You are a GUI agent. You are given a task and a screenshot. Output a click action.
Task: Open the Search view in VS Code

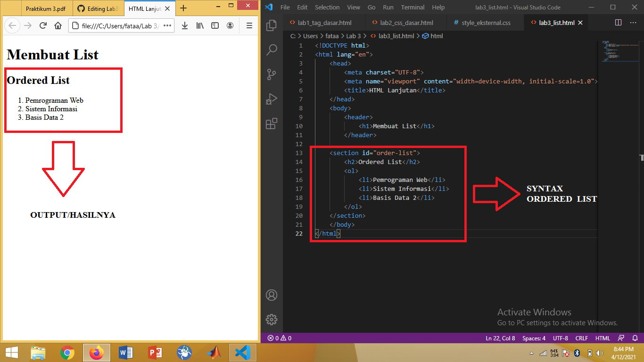click(x=272, y=50)
